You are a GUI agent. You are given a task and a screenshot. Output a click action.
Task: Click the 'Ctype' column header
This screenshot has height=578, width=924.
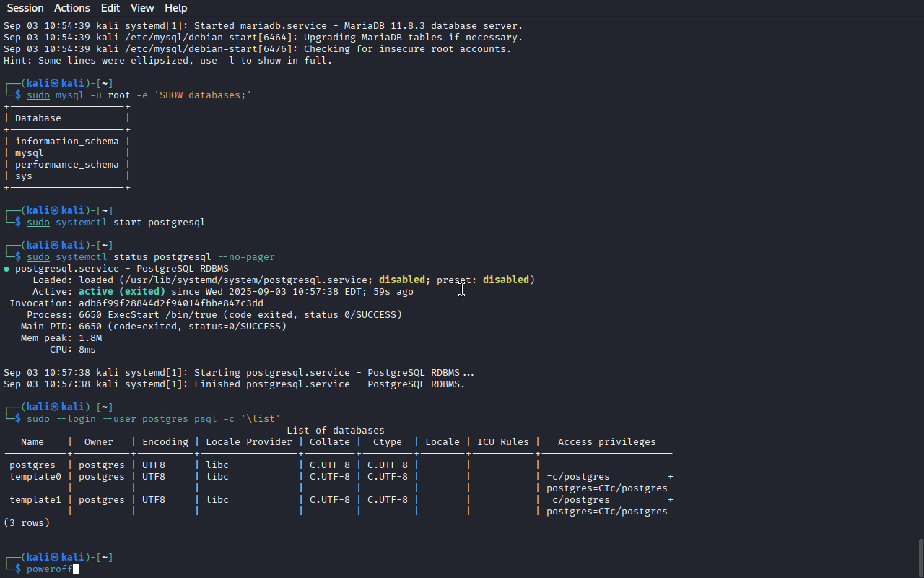388,442
